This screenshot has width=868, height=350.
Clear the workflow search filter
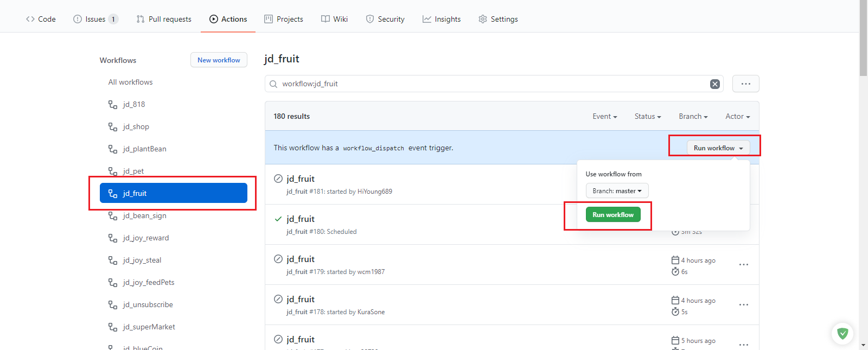[715, 84]
